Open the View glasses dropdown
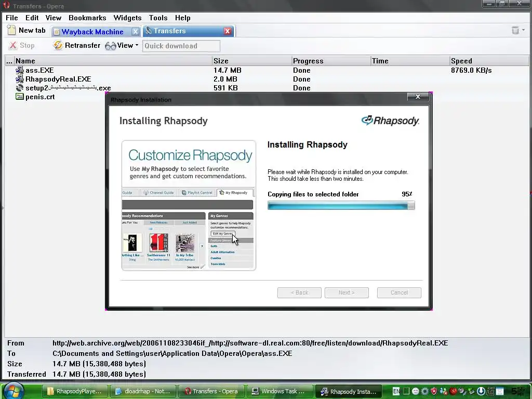The width and height of the screenshot is (532, 399). tap(122, 45)
